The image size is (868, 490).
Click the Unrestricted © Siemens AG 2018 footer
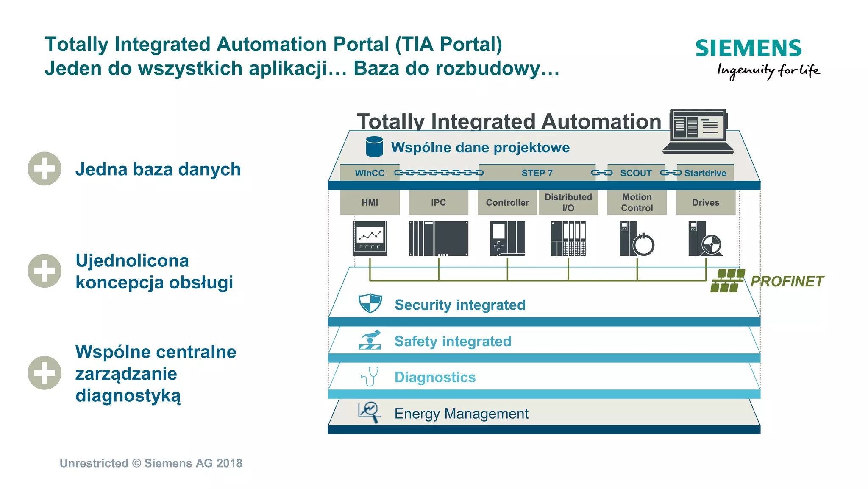point(151,463)
